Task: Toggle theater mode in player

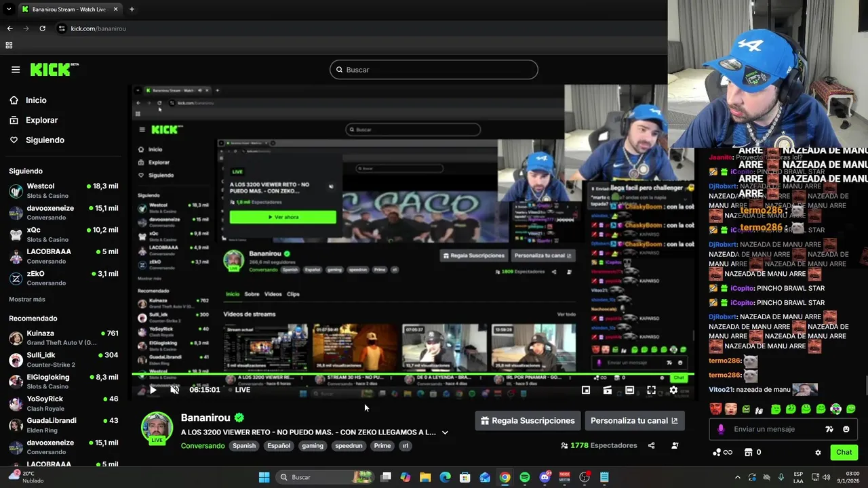Action: (x=629, y=390)
